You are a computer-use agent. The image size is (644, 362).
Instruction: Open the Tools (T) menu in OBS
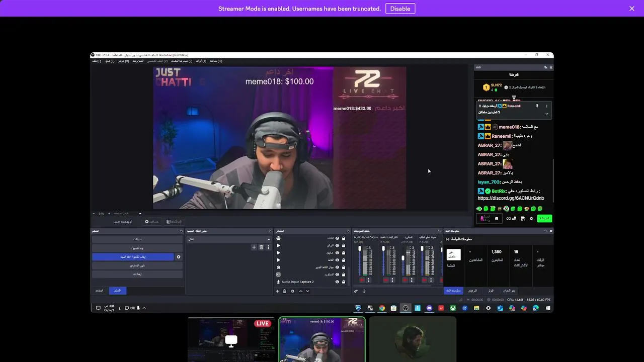pos(201,61)
